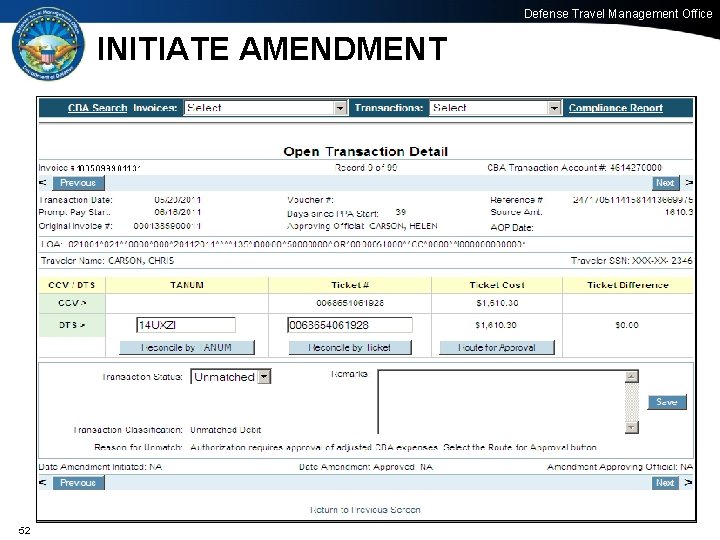Click the DTS ticket number input field
This screenshot has width=720, height=540.
pyautogui.click(x=350, y=325)
